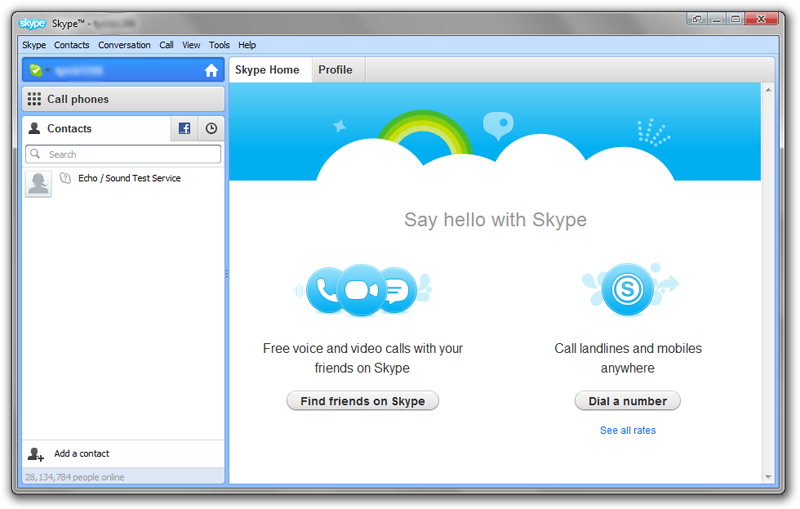This screenshot has width=800, height=509.
Task: Click the phone call bubble icon
Action: [x=324, y=290]
